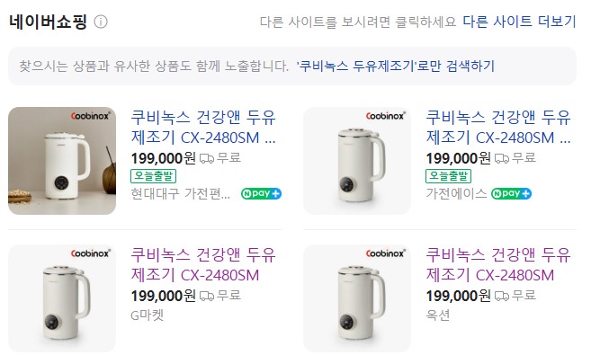Screen dimensions: 591x364
Task: Click the info icon beside 네이버쇼핑
Action: click(101, 22)
